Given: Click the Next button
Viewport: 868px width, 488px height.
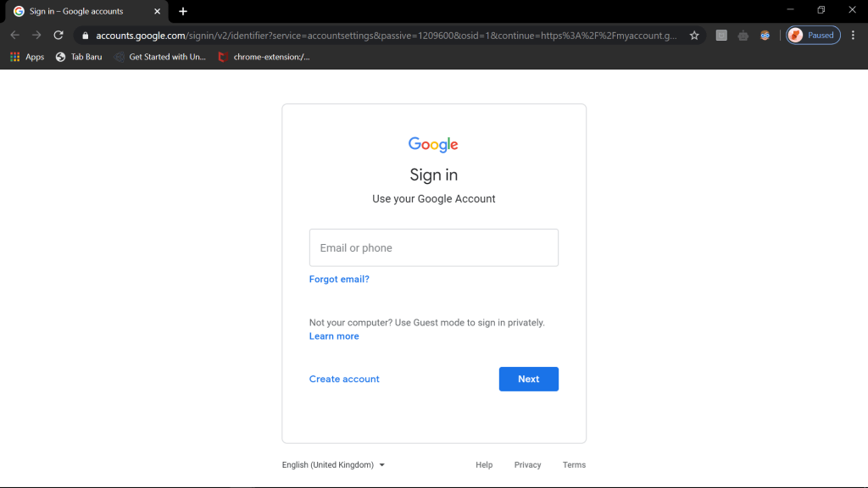Looking at the screenshot, I should [528, 379].
